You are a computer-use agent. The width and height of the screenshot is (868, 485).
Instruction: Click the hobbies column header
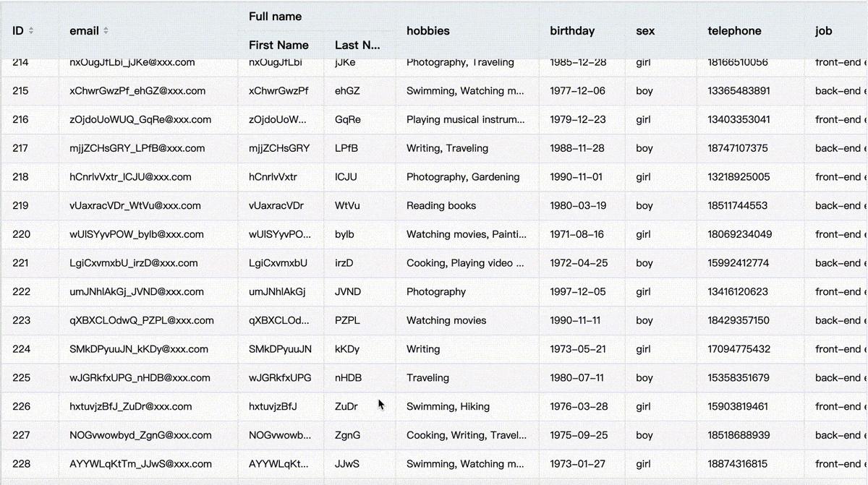click(x=428, y=31)
